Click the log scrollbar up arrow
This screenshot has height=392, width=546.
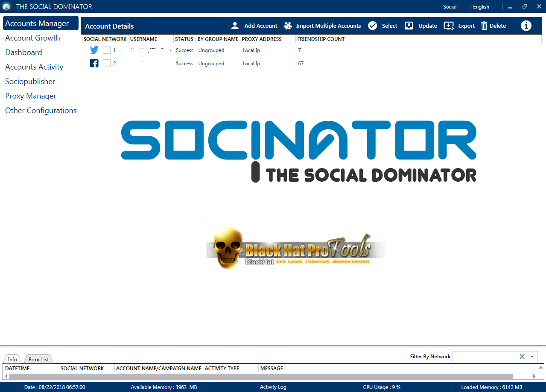tap(541, 367)
